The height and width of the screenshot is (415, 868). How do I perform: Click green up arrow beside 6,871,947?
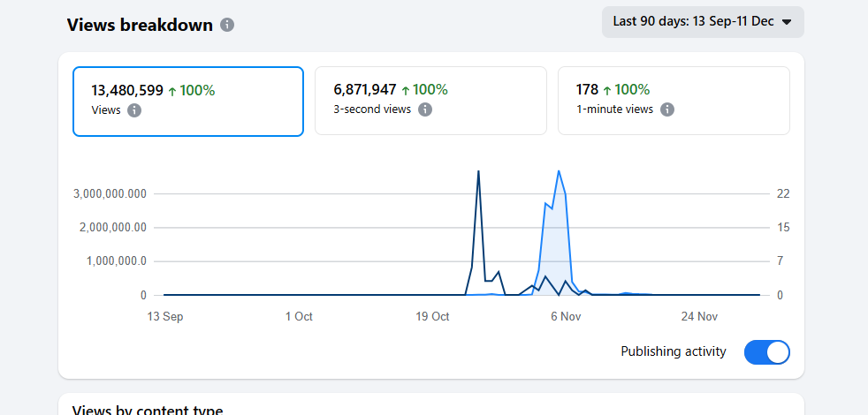(406, 90)
